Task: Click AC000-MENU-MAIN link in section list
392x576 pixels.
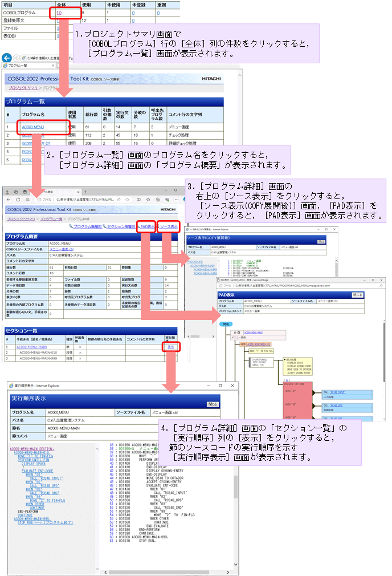Action: coord(31,347)
